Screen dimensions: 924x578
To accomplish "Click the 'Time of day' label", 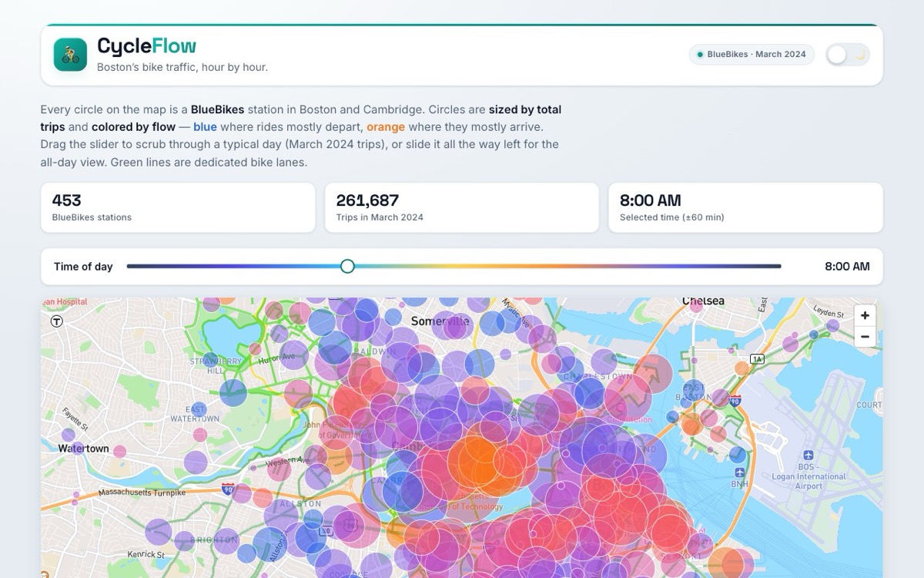I will coord(83,267).
